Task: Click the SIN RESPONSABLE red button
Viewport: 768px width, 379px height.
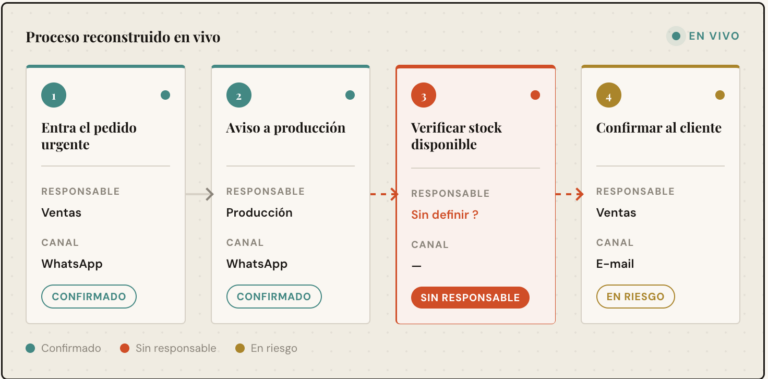Action: pos(470,298)
